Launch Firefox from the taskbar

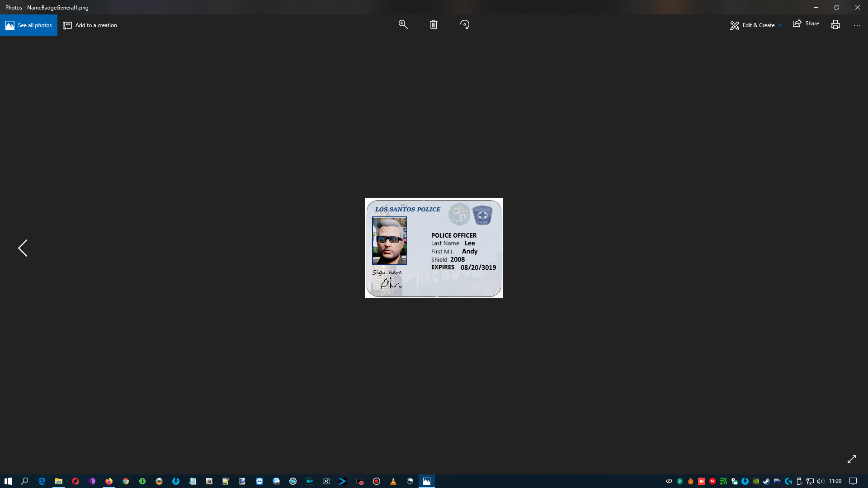pyautogui.click(x=109, y=481)
